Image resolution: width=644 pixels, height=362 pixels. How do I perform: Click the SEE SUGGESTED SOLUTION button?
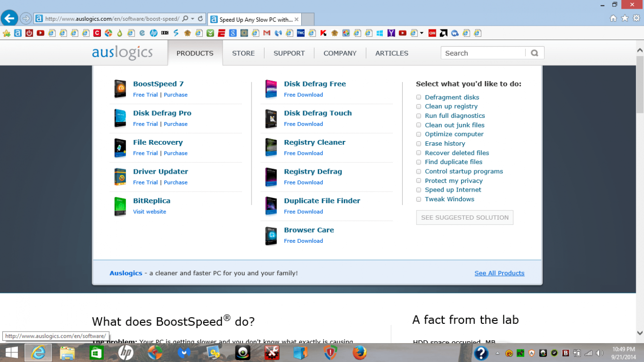[x=465, y=218]
